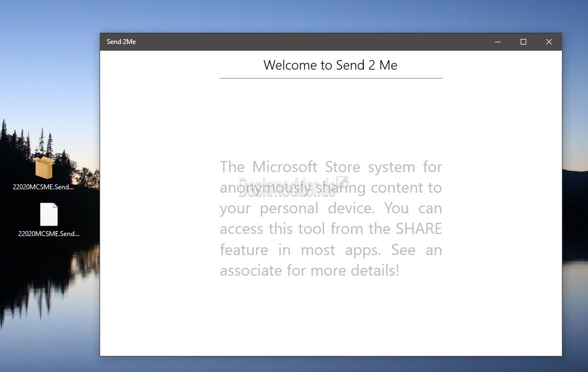Image resolution: width=588 pixels, height=372 pixels.
Task: Close the Send 2Me window
Action: [549, 42]
